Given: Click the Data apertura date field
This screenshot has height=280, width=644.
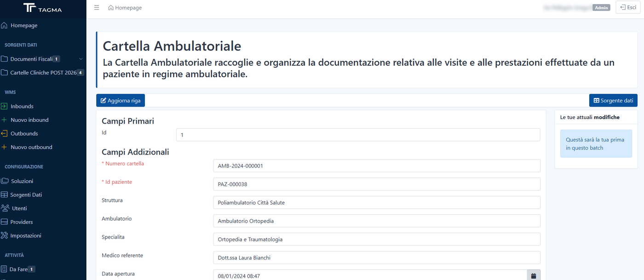Looking at the screenshot, I should point(370,275).
